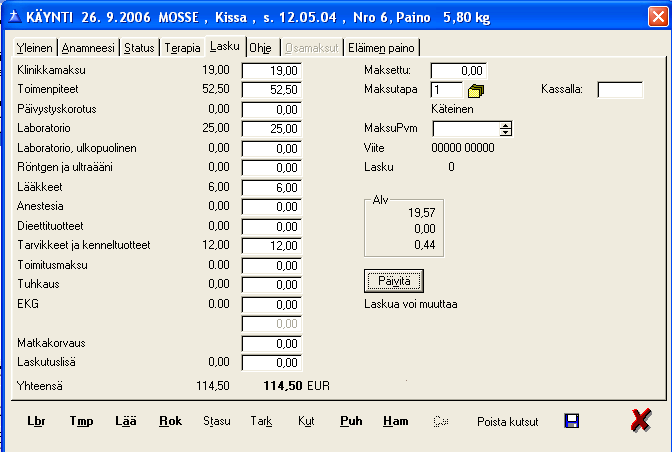Click the Toimitusmaksu amount field
Viewport: 672px width, 452px height.
click(272, 266)
